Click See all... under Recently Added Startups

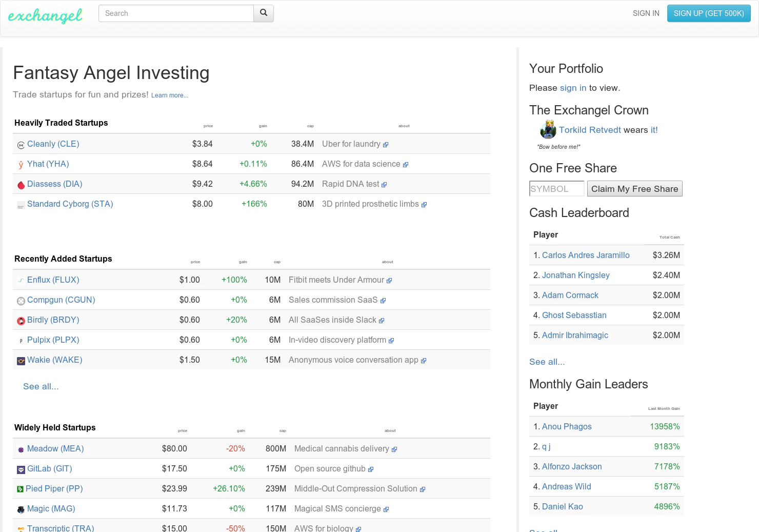(x=41, y=387)
